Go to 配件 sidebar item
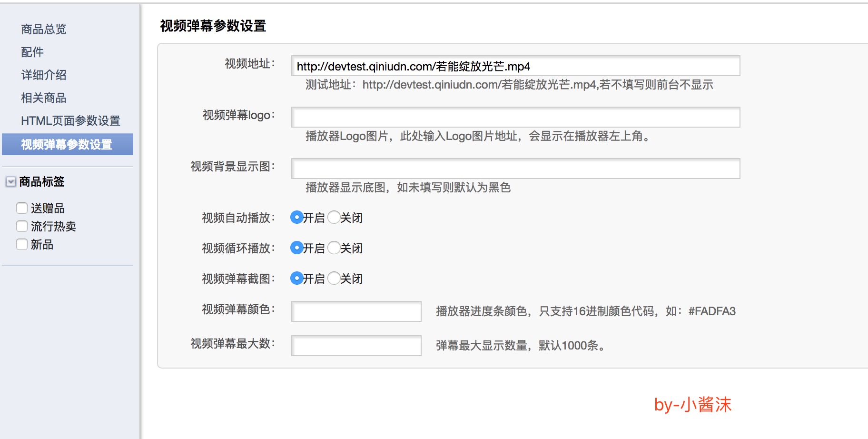This screenshot has width=868, height=439. (x=32, y=52)
